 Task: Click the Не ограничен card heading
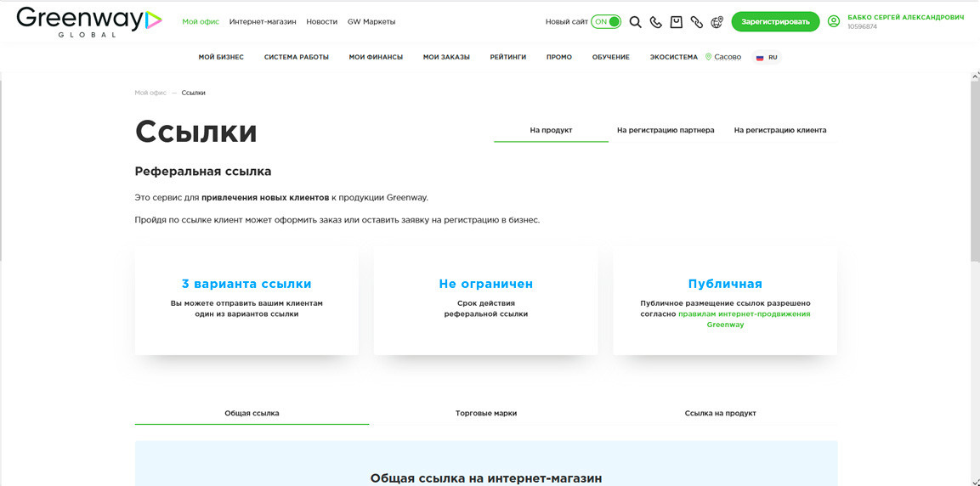coord(485,284)
